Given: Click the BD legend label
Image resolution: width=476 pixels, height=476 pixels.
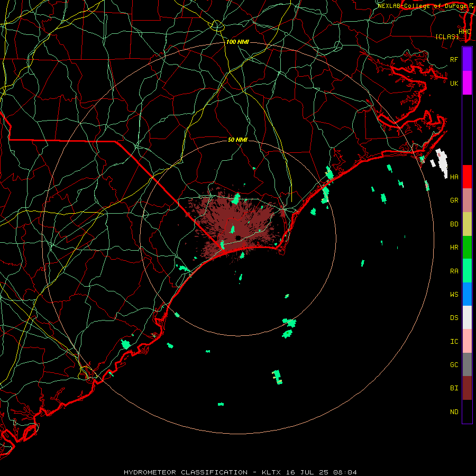Looking at the screenshot, I should pos(454,224).
